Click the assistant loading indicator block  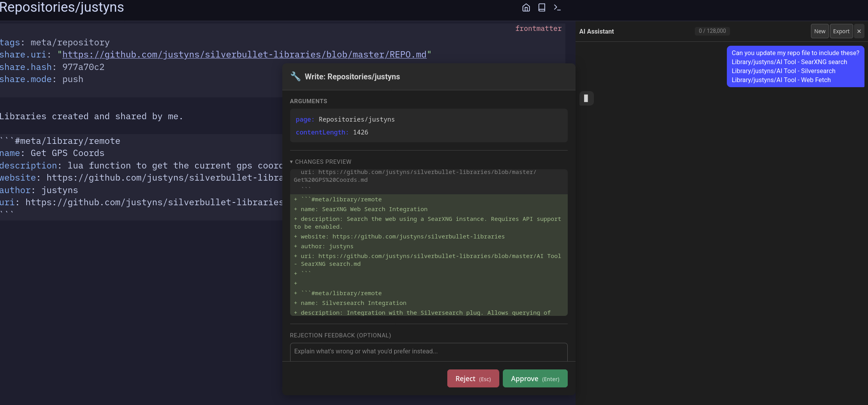[586, 99]
